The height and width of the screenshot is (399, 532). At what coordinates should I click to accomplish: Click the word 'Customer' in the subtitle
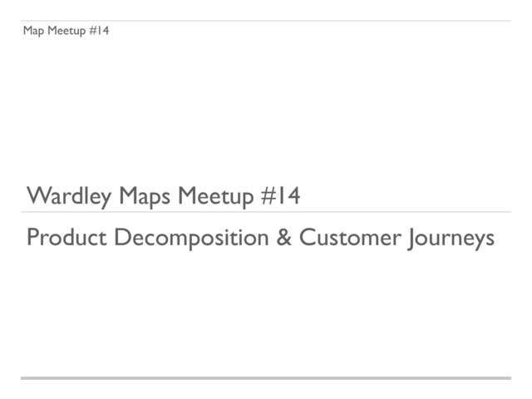350,237
